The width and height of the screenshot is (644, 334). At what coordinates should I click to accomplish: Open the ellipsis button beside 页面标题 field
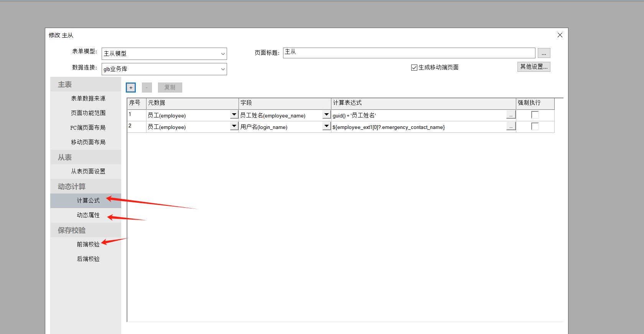[544, 53]
